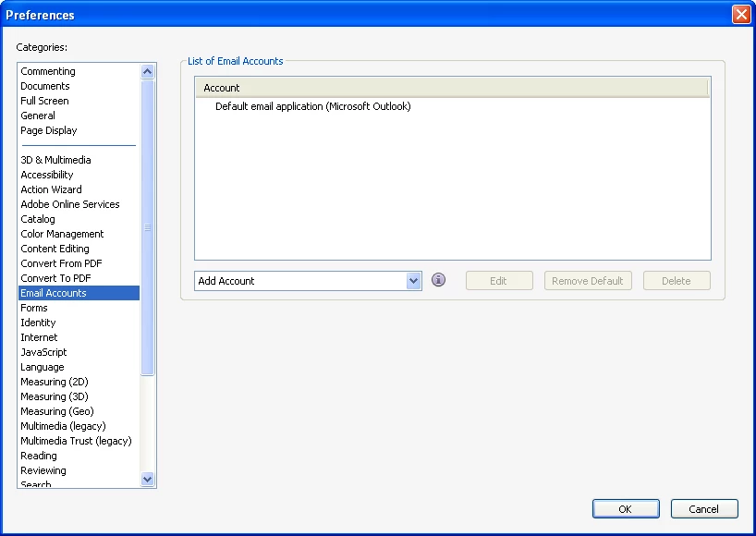Open the Add Account dropdown

(x=308, y=281)
